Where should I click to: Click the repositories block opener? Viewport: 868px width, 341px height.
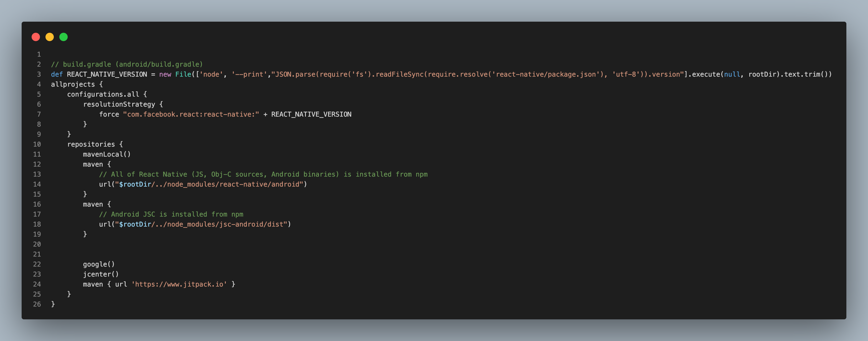tap(95, 144)
